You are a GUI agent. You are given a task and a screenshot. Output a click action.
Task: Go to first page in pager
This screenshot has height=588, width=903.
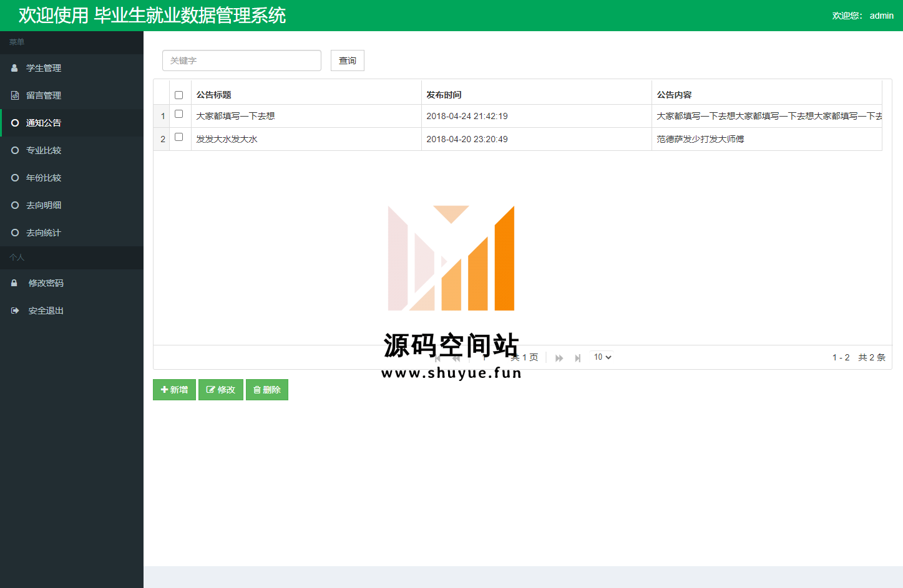[x=438, y=358]
